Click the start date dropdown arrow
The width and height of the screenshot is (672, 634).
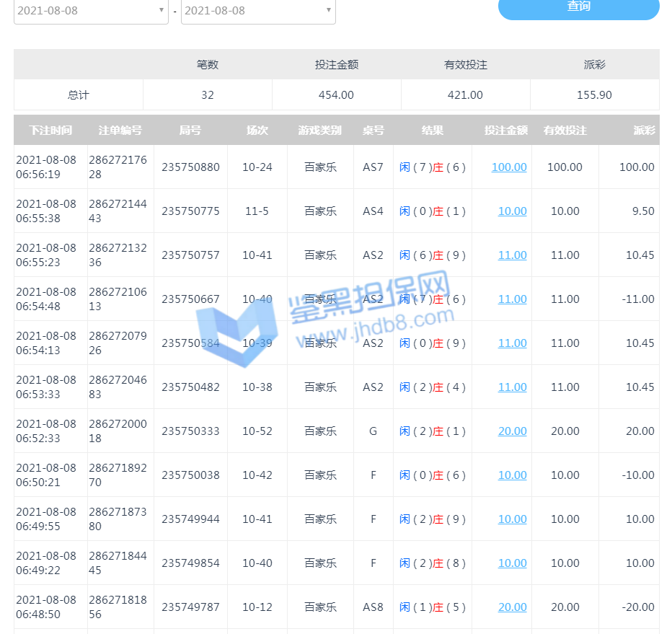coord(161,11)
